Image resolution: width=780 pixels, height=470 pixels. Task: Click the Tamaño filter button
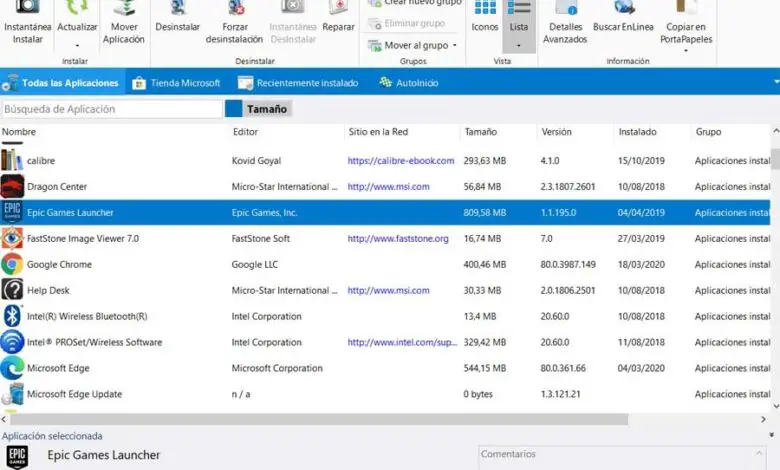click(267, 109)
